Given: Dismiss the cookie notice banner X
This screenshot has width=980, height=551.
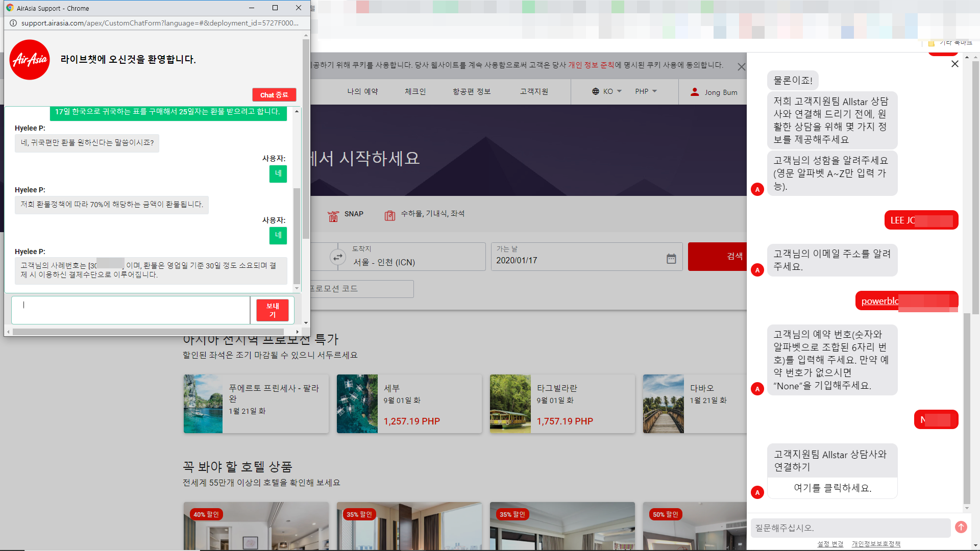Looking at the screenshot, I should [x=741, y=67].
